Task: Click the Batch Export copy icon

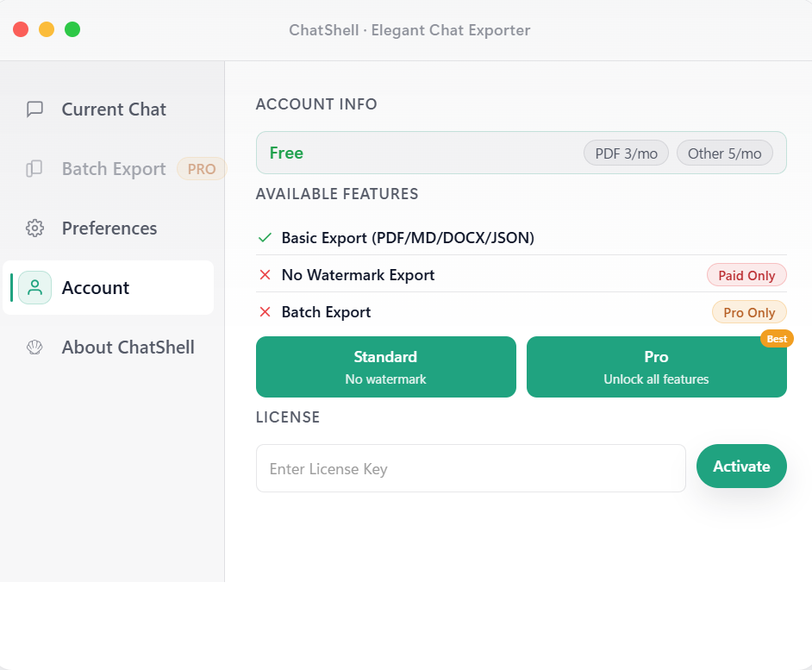Action: pos(34,169)
